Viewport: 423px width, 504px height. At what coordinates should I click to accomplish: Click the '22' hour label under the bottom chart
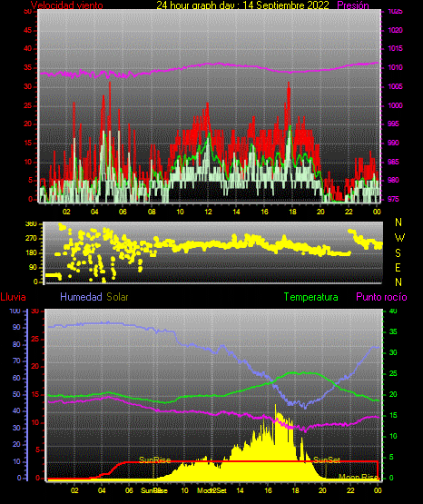point(350,490)
